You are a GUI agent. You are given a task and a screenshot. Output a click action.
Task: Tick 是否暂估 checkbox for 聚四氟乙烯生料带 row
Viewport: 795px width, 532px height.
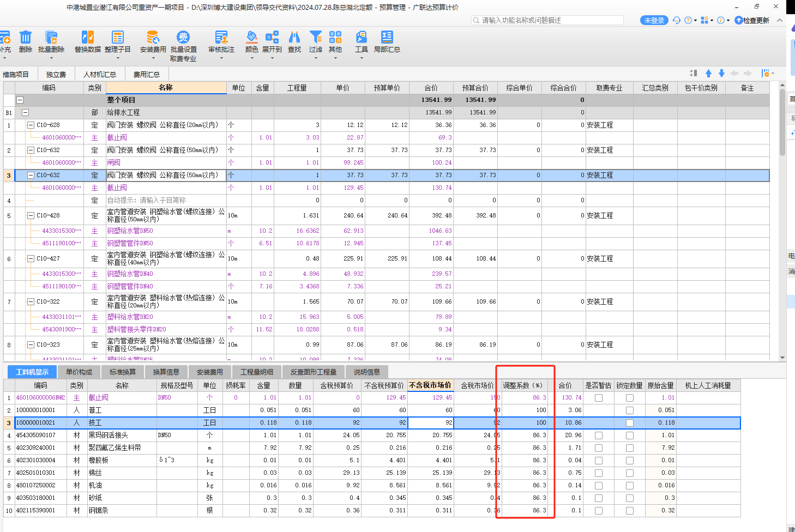click(599, 448)
